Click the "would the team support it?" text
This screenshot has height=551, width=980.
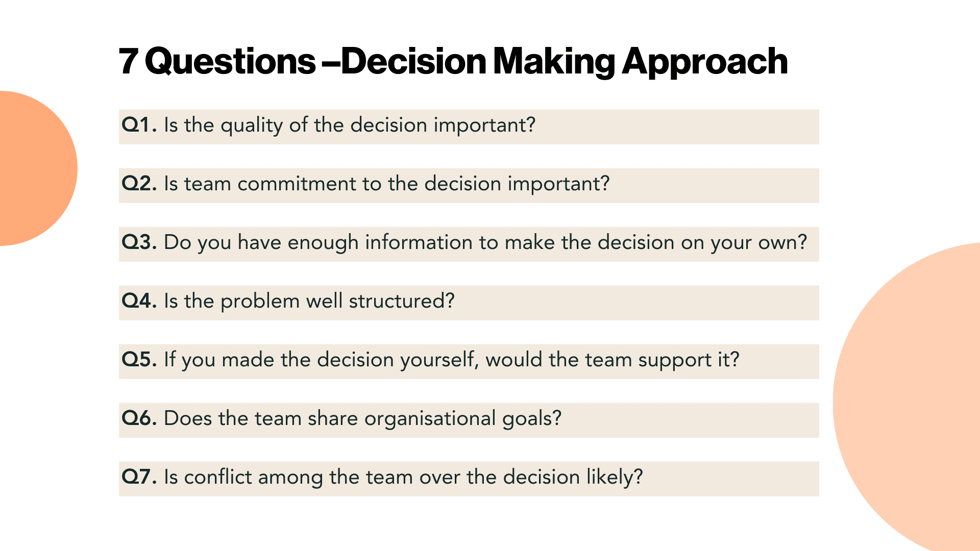tap(612, 360)
